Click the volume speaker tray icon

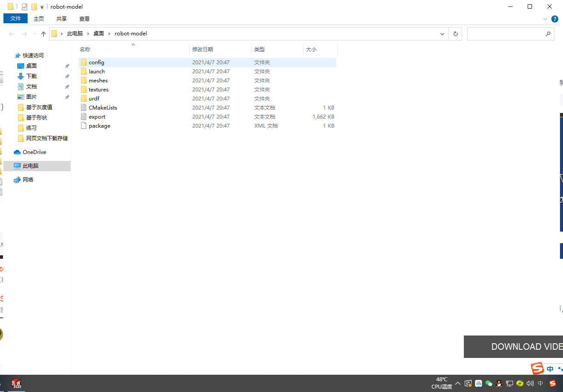click(x=530, y=383)
